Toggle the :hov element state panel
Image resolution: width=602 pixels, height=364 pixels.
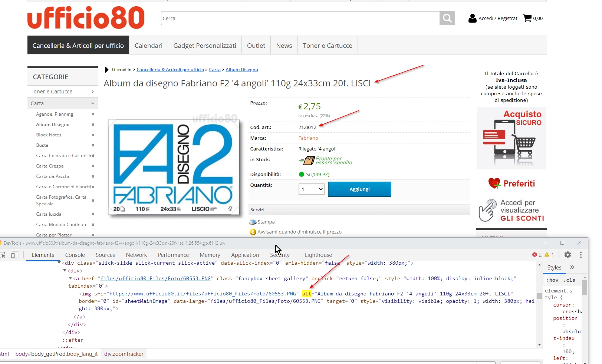tap(552, 280)
